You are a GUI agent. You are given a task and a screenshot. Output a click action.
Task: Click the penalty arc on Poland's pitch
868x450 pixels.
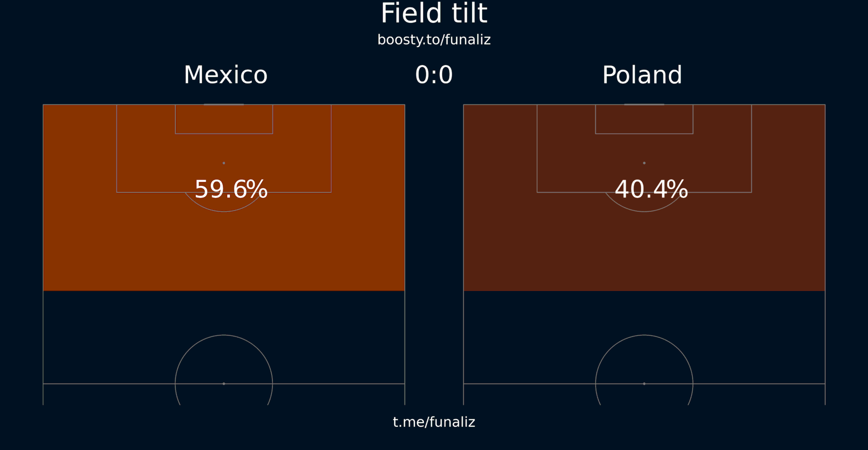click(x=644, y=211)
